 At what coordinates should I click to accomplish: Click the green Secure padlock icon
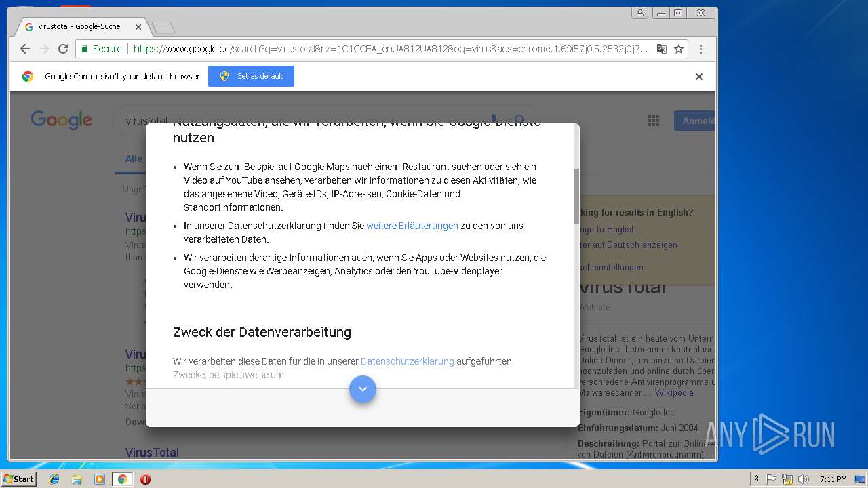[85, 49]
